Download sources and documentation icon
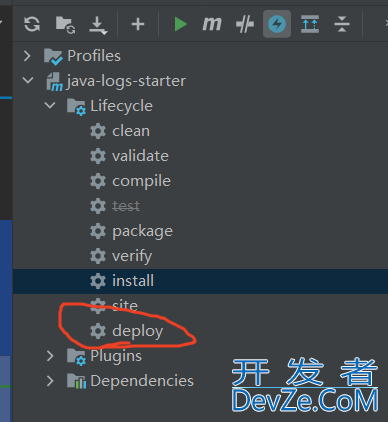This screenshot has height=422, width=388. click(x=98, y=25)
